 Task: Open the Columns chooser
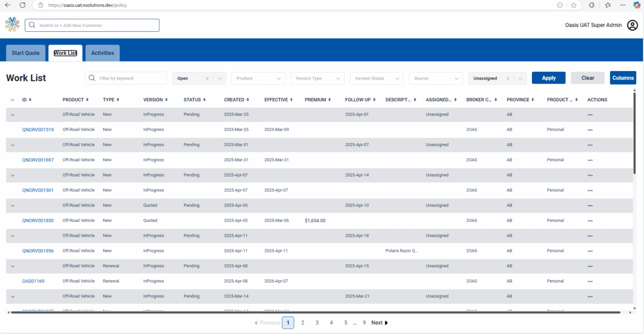coord(623,78)
